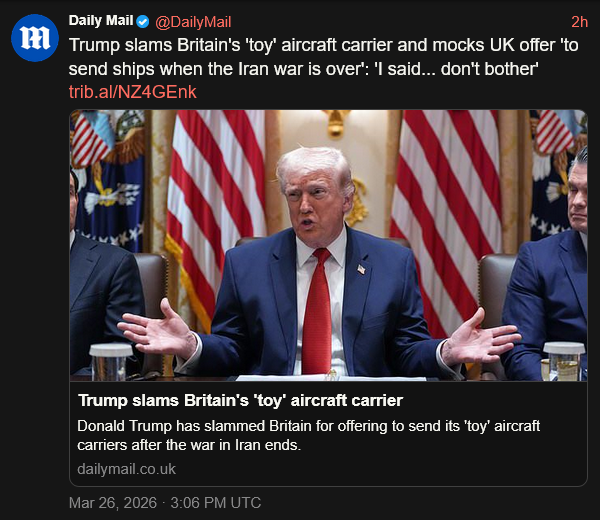Click the Daily Mail profile avatar
The width and height of the screenshot is (600, 520).
pos(35,38)
